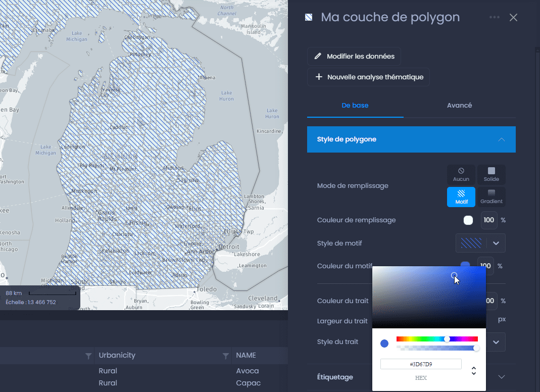Select the Solide fill mode
Viewport: 540px width, 392px height.
click(491, 175)
